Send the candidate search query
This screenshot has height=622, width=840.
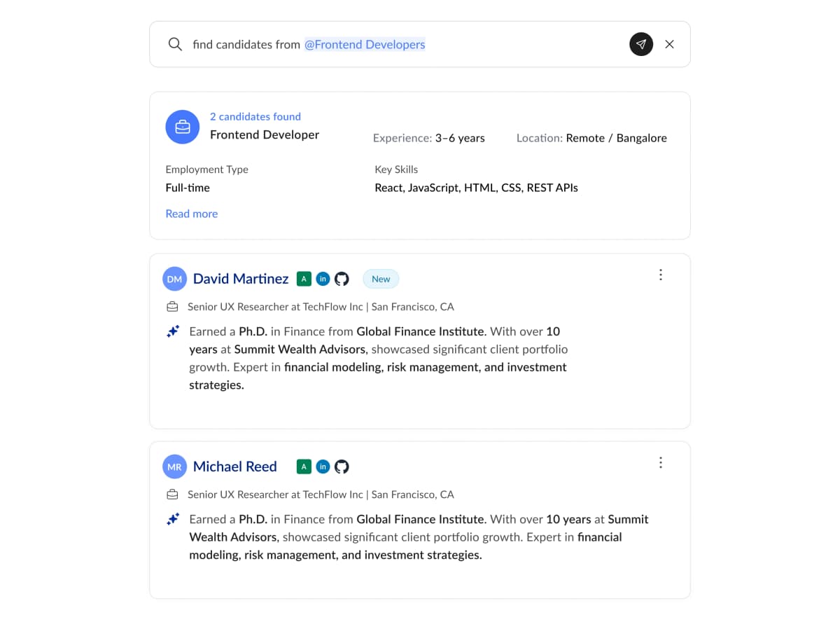(x=641, y=44)
